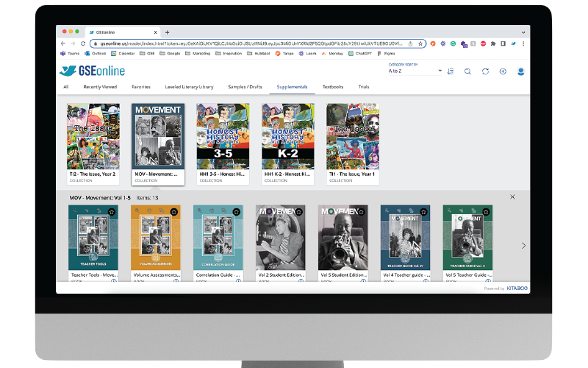Viewport: 588px width, 368px height.
Task: Expand the browser tab search chevron
Action: (523, 32)
